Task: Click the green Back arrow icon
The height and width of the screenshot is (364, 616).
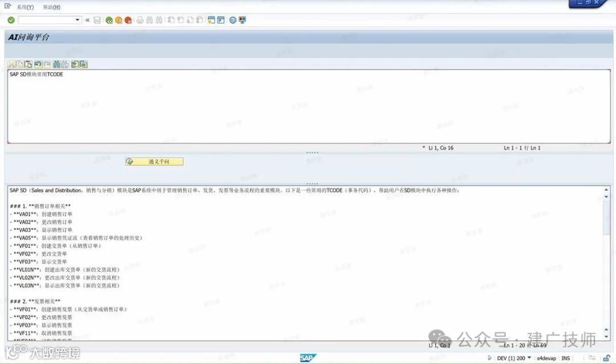Action: [x=109, y=20]
